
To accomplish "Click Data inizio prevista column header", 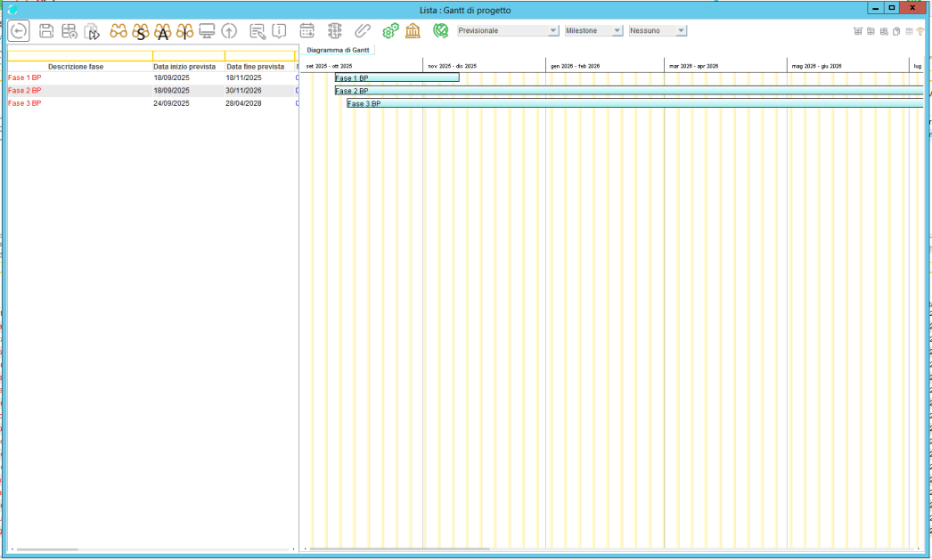I will 184,67.
